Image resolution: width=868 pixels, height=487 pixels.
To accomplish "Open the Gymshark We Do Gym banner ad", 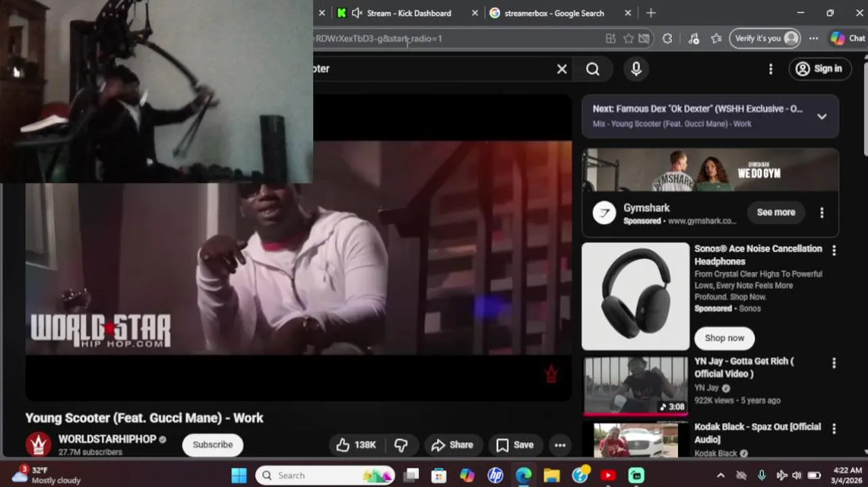I will click(x=710, y=170).
